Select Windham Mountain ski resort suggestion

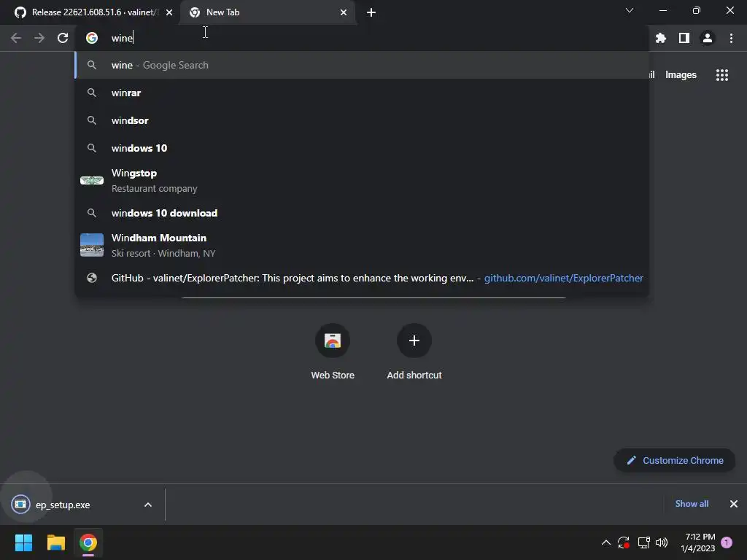point(362,245)
